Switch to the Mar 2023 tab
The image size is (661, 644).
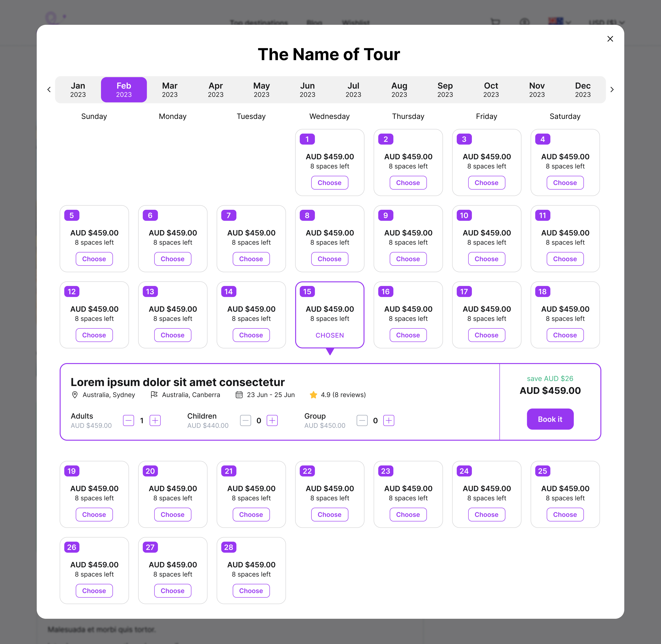(x=169, y=90)
